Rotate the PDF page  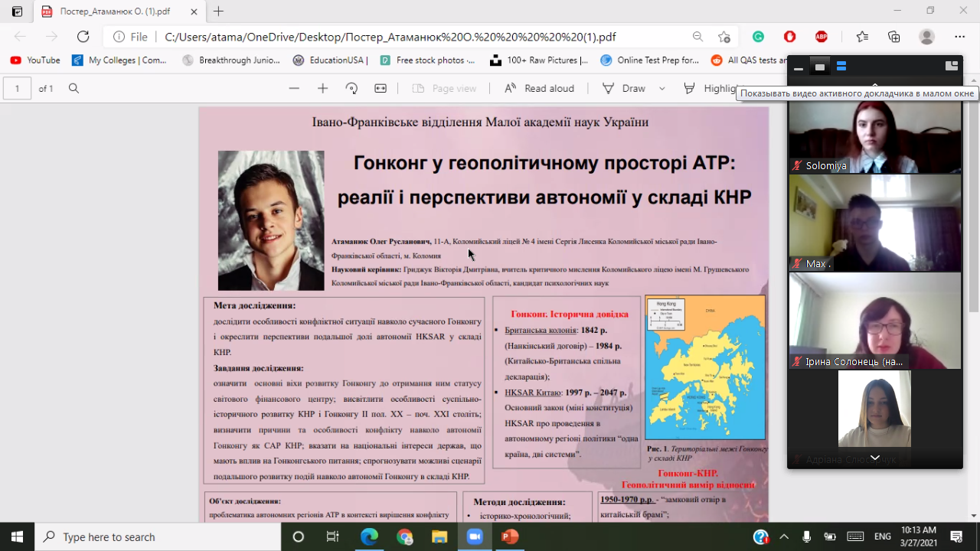tap(351, 88)
